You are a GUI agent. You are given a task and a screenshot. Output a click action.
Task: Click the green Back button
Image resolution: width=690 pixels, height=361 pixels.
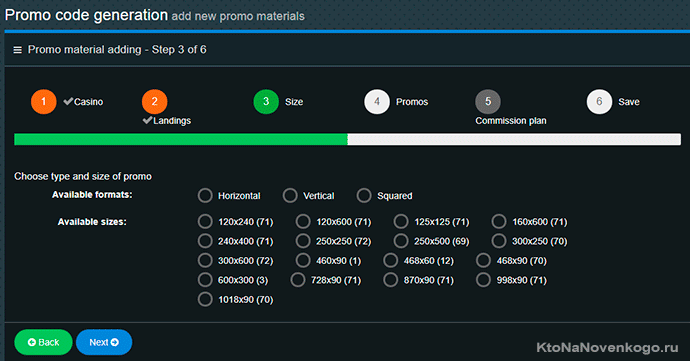(43, 342)
